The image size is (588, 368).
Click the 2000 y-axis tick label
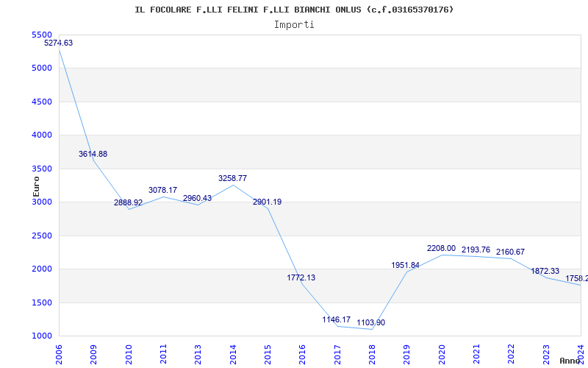[x=42, y=269]
